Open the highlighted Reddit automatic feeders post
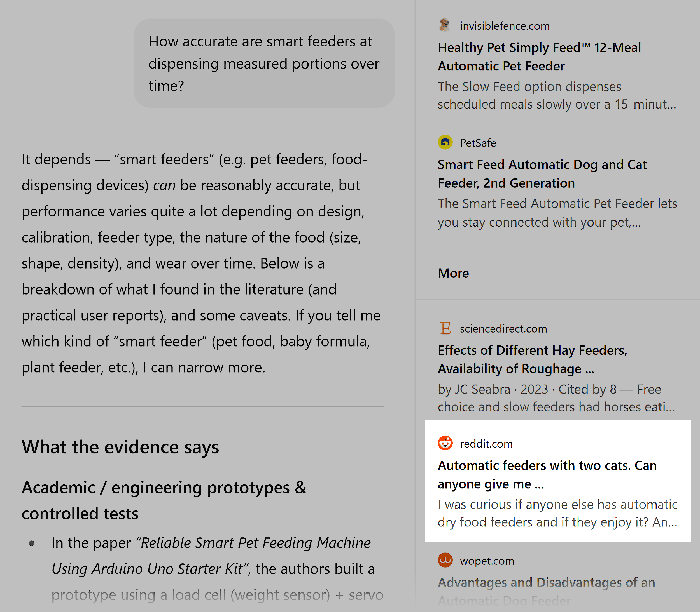 point(547,474)
